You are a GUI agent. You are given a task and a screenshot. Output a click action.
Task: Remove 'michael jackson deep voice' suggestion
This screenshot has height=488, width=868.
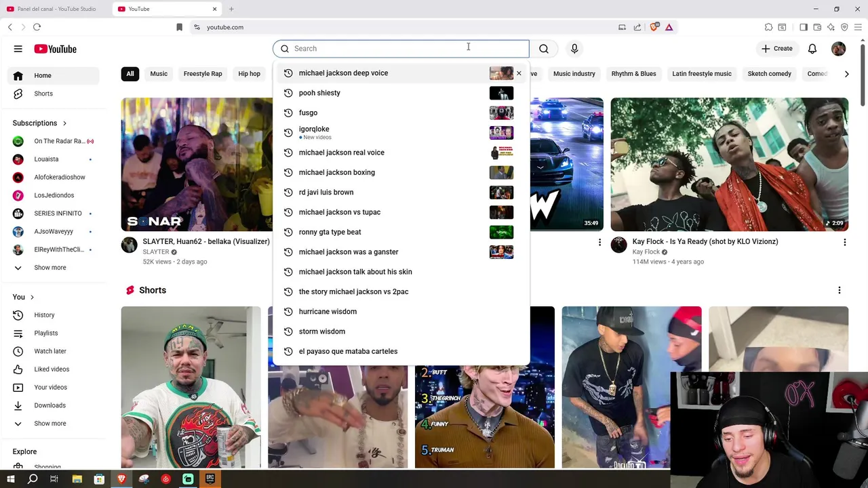click(x=519, y=73)
